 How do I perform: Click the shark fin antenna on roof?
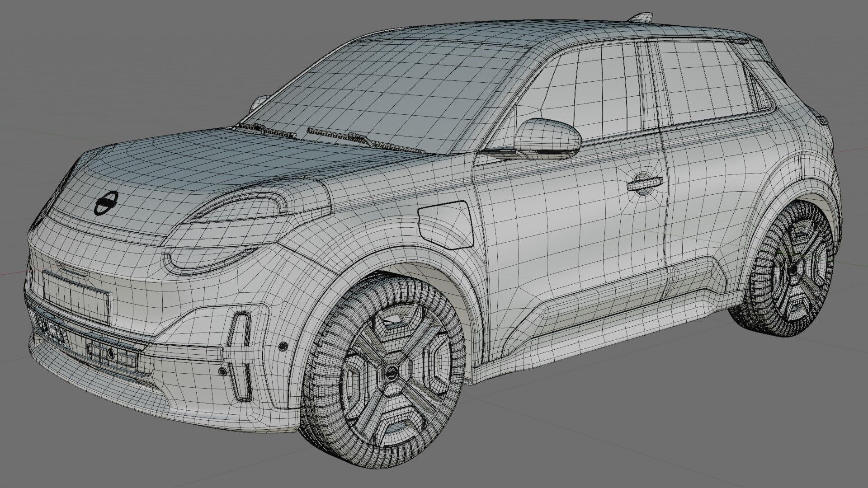click(x=641, y=18)
